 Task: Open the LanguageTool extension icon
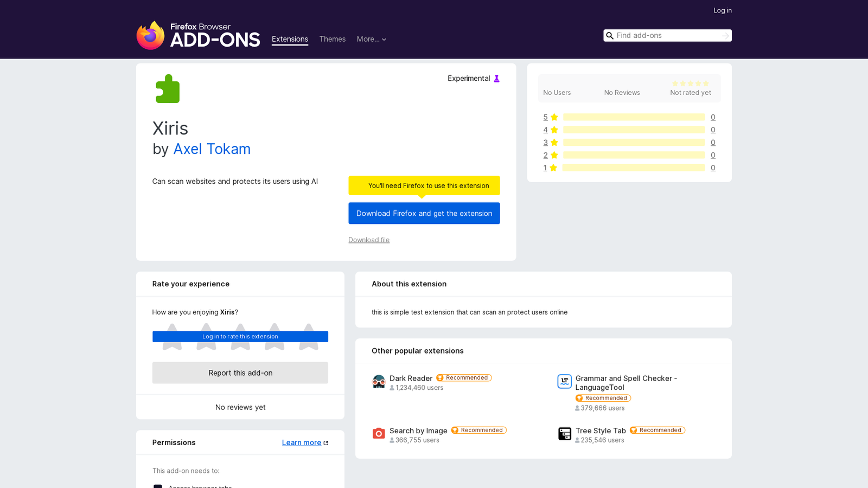pos(565,382)
